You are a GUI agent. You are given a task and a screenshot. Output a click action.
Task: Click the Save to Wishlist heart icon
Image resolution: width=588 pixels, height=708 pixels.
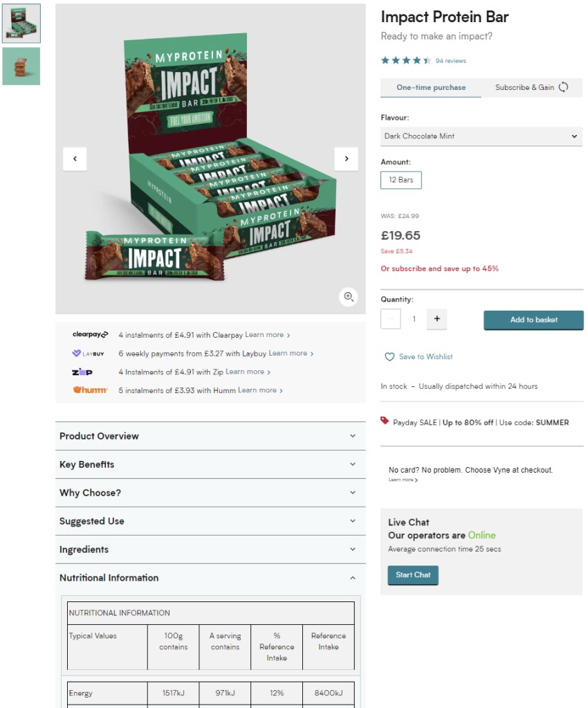(x=389, y=356)
